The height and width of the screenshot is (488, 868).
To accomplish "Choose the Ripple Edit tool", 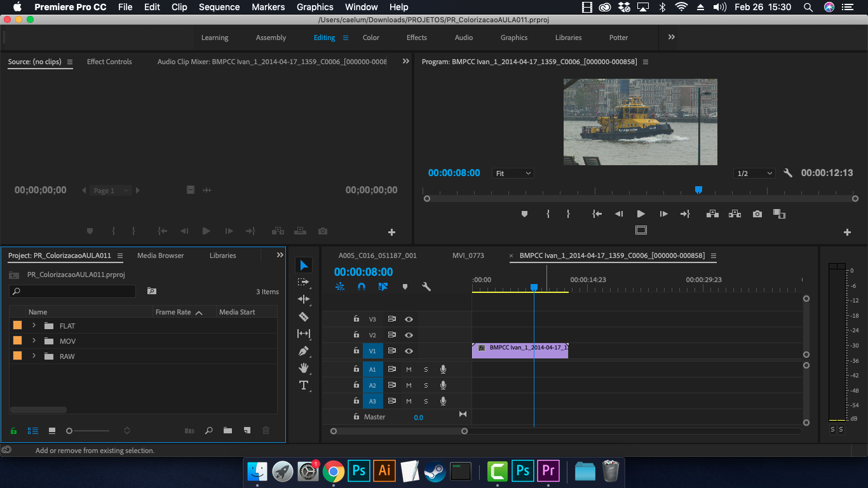I will [304, 299].
